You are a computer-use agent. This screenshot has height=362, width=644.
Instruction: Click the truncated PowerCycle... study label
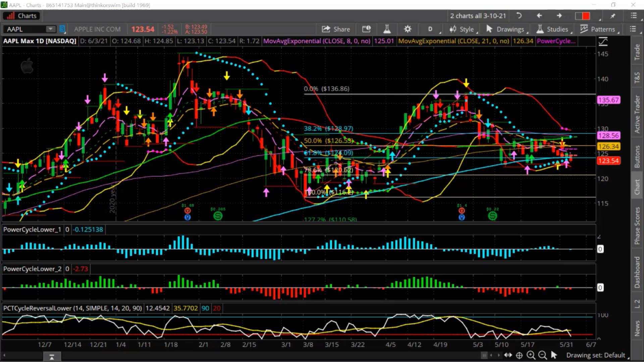point(556,41)
